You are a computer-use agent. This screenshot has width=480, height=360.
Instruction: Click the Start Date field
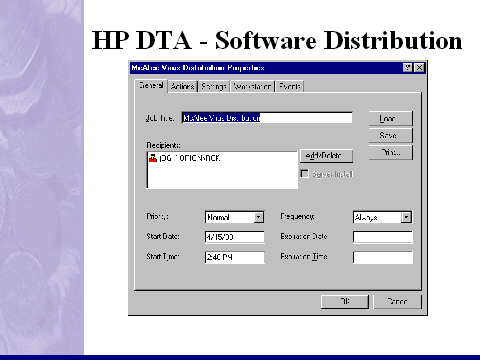(x=235, y=237)
